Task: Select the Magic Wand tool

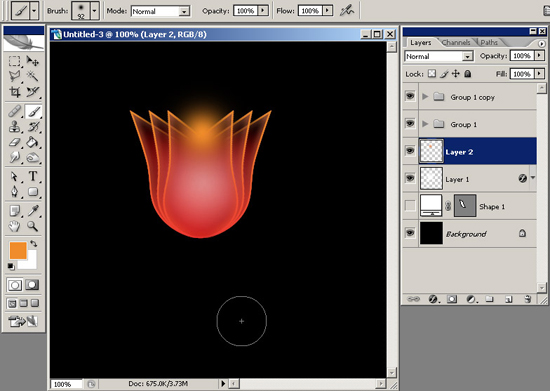Action: click(x=33, y=76)
